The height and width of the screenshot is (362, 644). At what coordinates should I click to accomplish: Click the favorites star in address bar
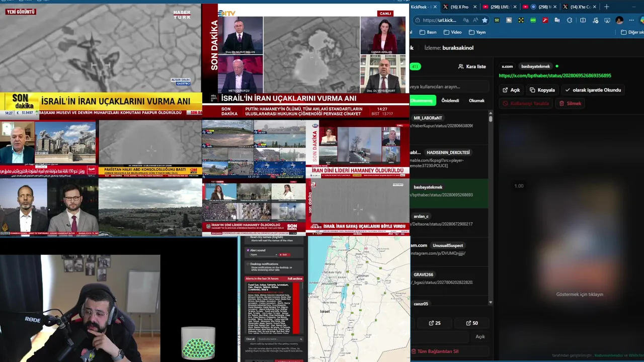click(x=485, y=20)
